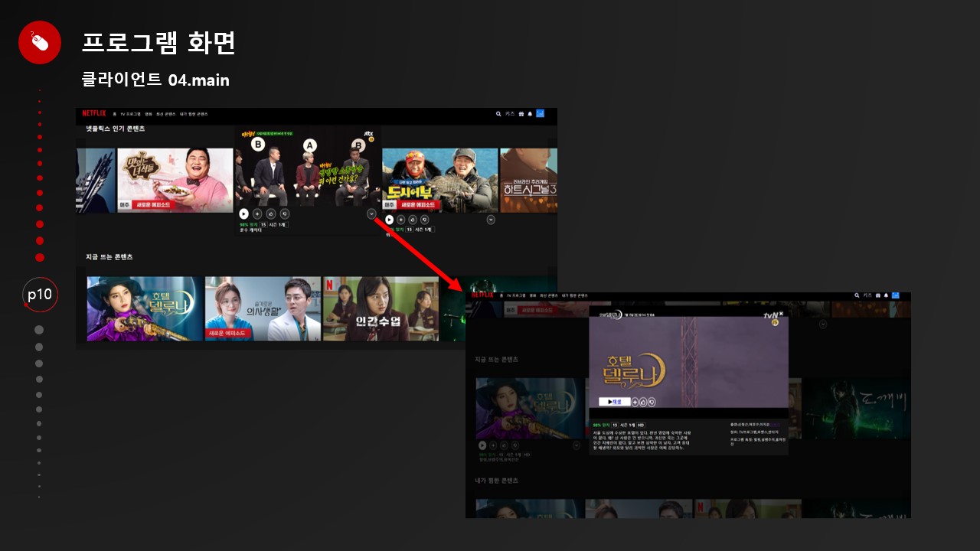980x551 pixels.
Task: Select the 인간수업 thumbnail
Action: 381,308
